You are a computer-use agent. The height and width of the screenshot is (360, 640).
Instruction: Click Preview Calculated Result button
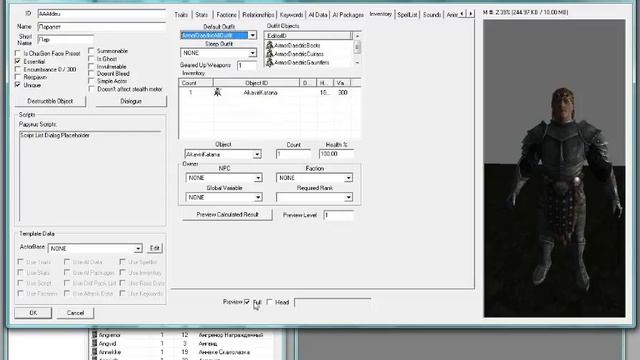click(x=227, y=215)
